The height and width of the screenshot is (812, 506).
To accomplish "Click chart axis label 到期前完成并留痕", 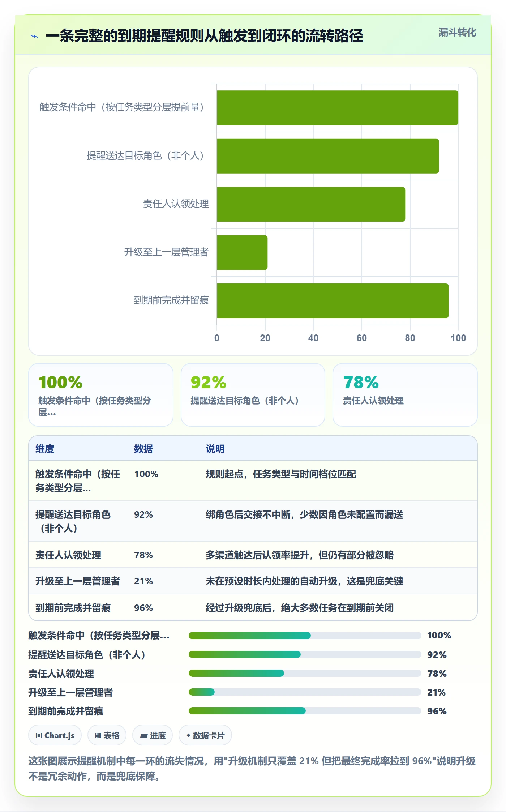I will pos(171,300).
